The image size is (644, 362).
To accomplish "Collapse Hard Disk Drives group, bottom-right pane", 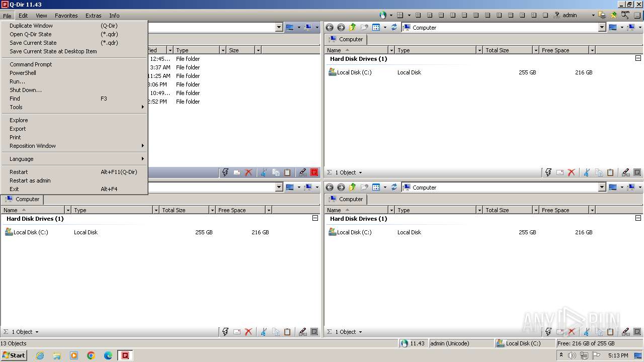I will 638,218.
